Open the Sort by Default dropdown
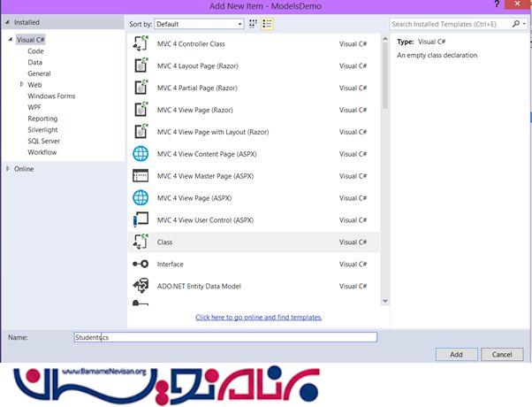Viewport: 532px width, 407px height. click(x=199, y=24)
